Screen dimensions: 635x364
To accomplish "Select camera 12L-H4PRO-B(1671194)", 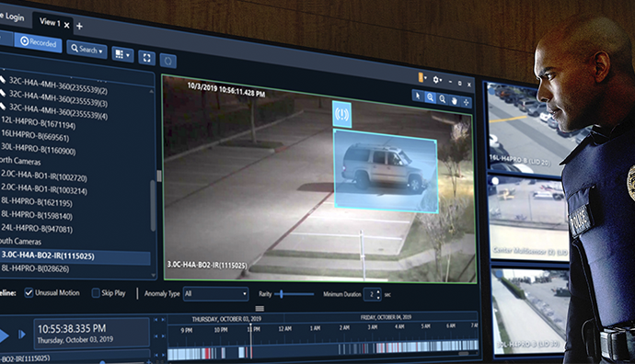I will pos(39,122).
